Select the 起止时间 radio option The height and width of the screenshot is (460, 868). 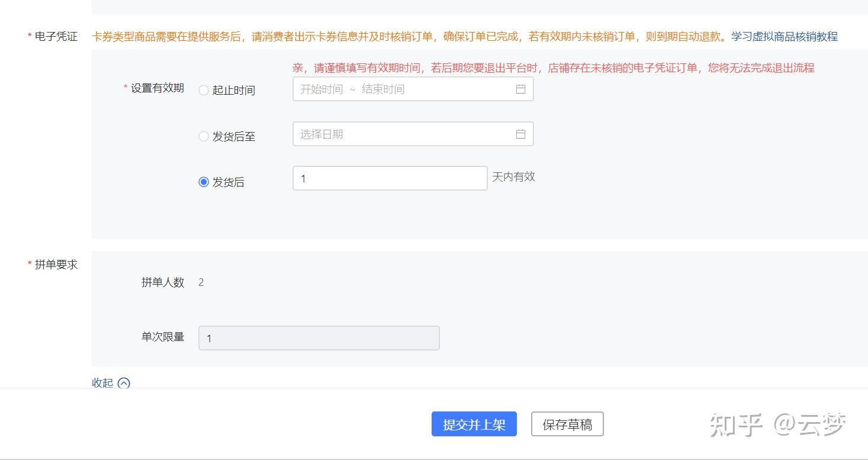[204, 91]
